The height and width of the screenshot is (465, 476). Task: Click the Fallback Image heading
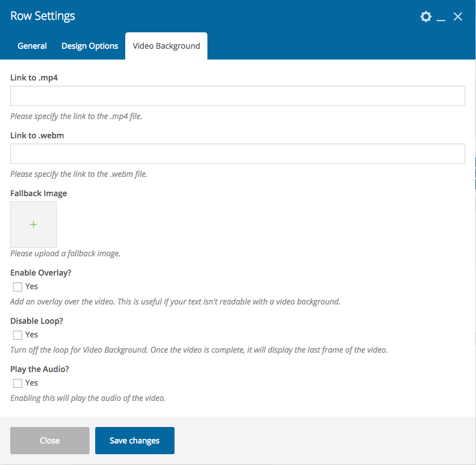(x=39, y=193)
